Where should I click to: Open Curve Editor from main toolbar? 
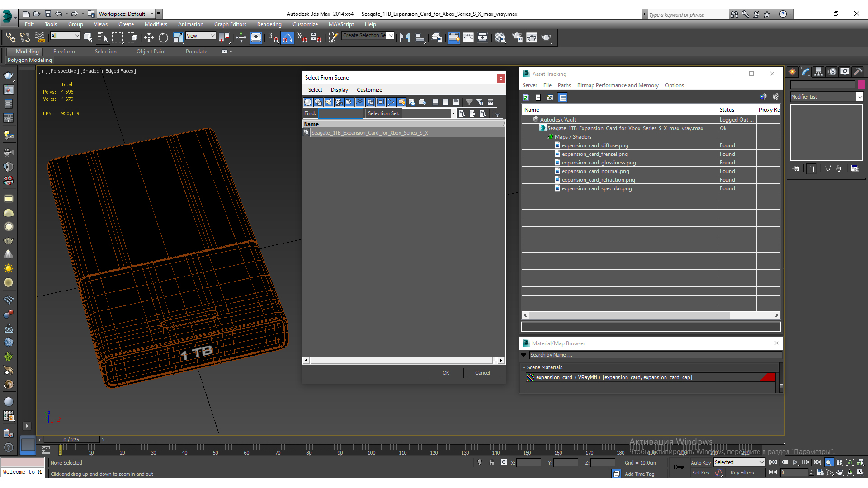coord(468,38)
